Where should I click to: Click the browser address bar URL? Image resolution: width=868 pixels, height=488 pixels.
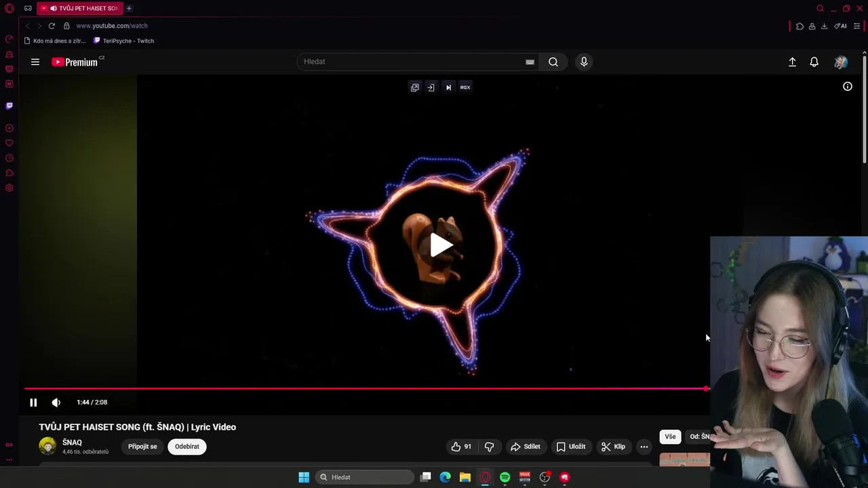[112, 26]
